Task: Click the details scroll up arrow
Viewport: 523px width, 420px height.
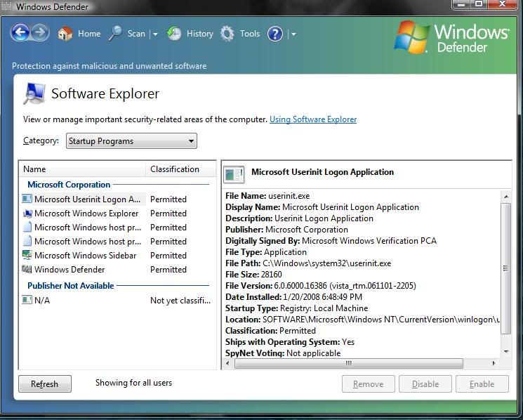Action: pyautogui.click(x=506, y=197)
